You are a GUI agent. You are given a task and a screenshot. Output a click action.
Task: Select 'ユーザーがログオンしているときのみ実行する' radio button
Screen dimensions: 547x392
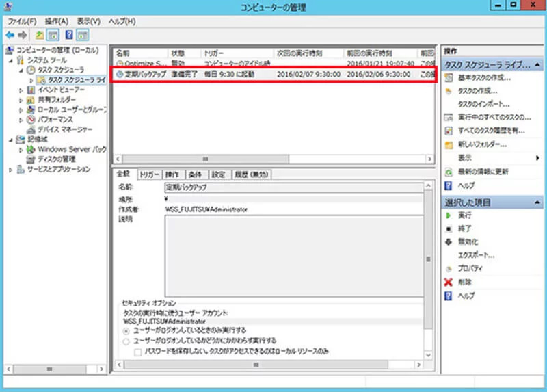point(126,331)
